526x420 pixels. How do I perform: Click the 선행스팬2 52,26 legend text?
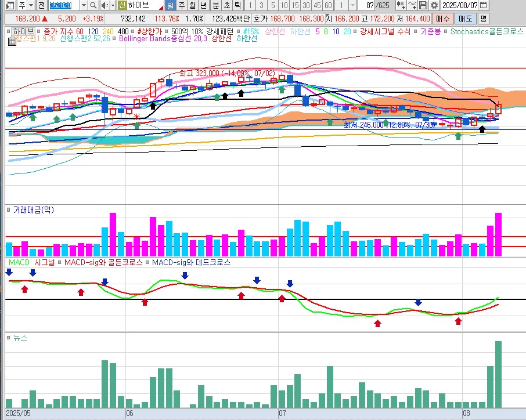85,38
